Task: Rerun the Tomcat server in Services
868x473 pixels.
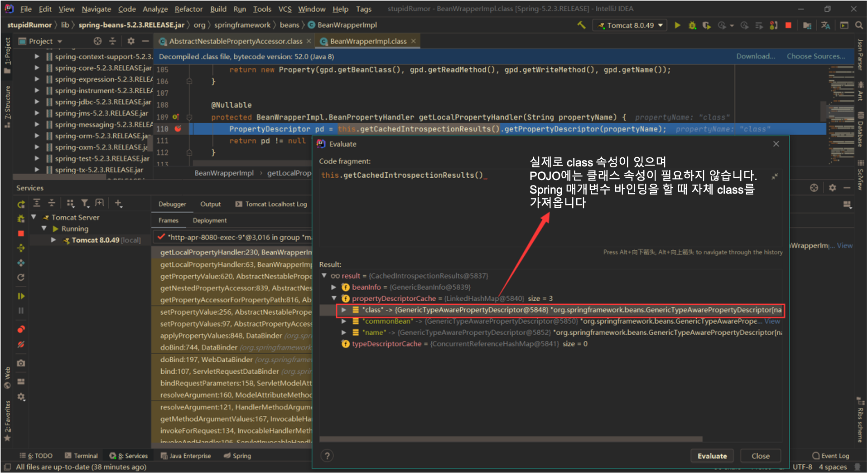Action: pyautogui.click(x=21, y=205)
